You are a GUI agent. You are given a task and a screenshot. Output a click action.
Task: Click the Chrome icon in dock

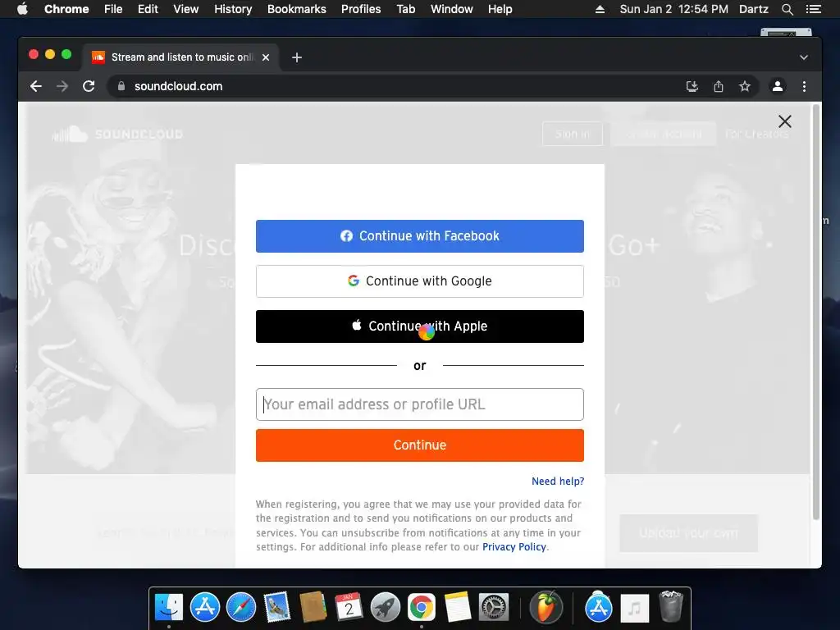[421, 608]
